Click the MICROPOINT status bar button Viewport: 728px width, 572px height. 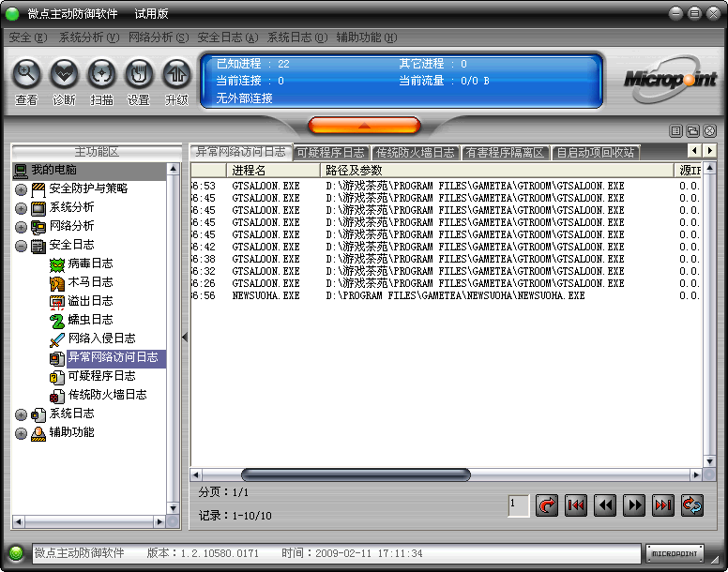(x=675, y=553)
